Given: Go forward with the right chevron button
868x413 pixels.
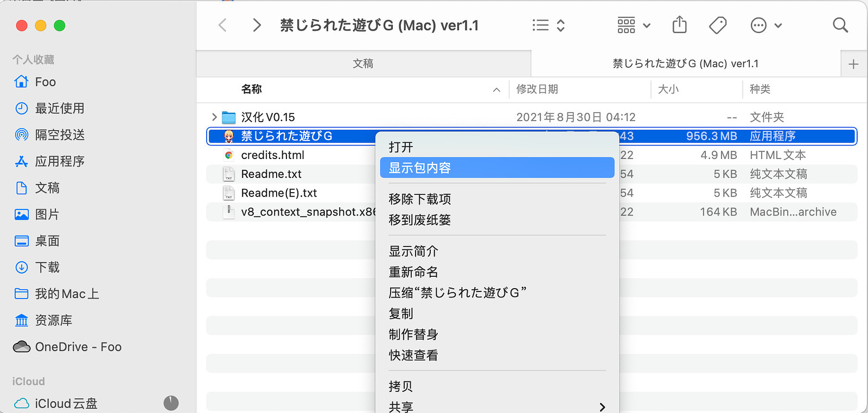Looking at the screenshot, I should (257, 25).
